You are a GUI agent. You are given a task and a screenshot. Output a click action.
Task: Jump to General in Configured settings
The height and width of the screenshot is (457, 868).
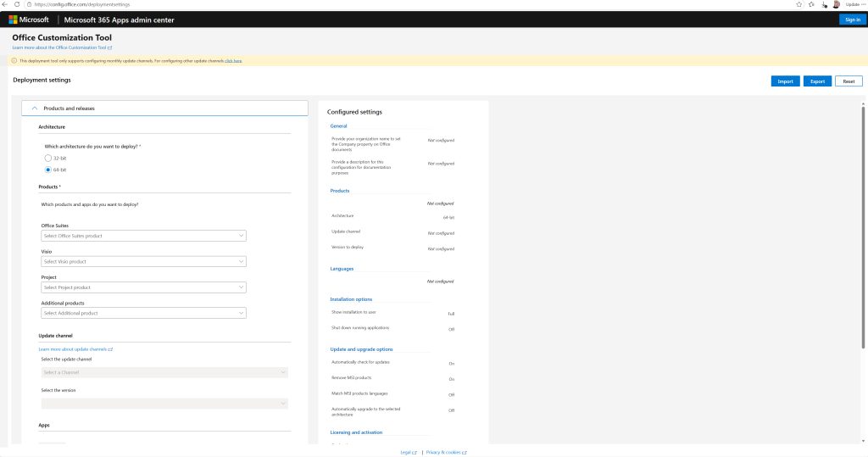(338, 126)
